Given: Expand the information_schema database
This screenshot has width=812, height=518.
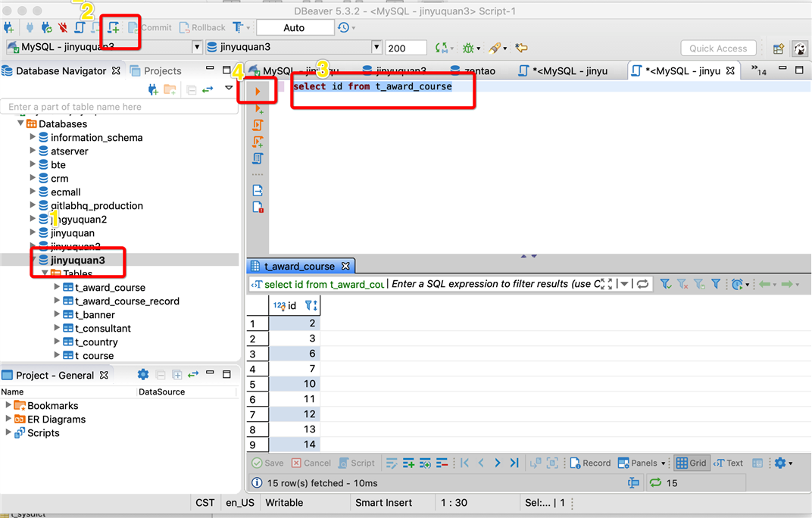Looking at the screenshot, I should coord(33,137).
